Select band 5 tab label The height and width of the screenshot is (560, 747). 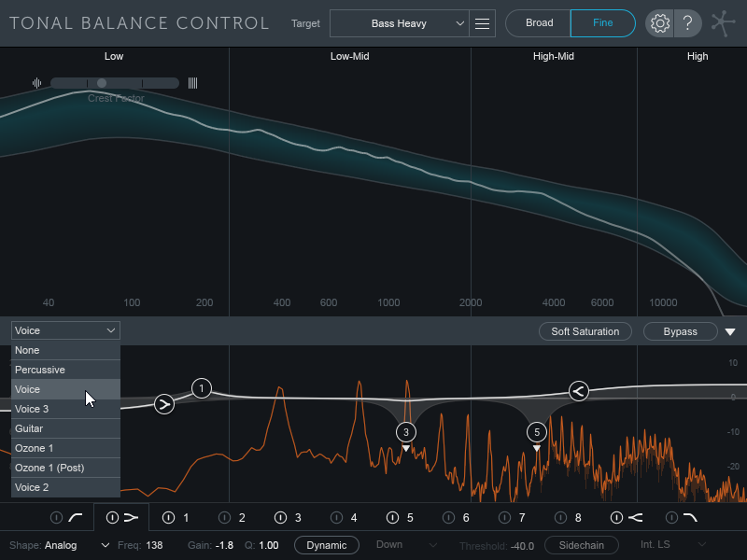410,518
